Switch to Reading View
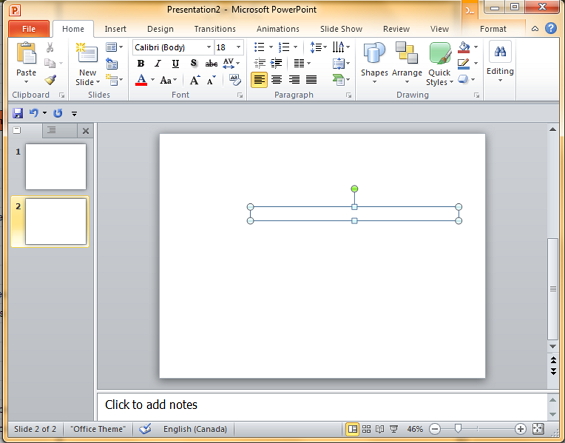Screen dimensions: 565x443 [x=380, y=429]
